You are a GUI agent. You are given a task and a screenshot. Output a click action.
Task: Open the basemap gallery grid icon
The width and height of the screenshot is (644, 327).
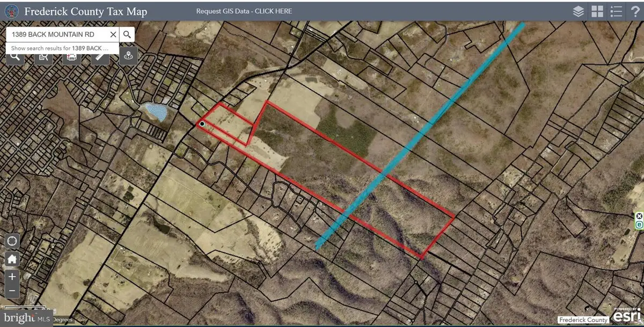click(597, 11)
